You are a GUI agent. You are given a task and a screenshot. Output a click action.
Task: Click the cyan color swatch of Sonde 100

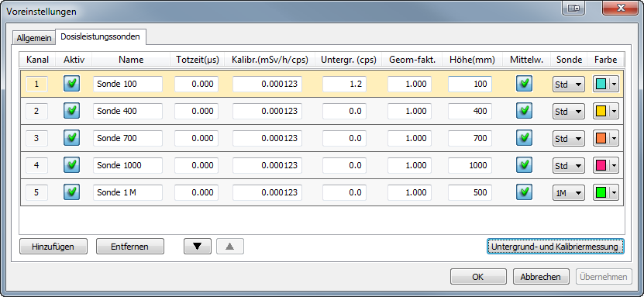[601, 84]
